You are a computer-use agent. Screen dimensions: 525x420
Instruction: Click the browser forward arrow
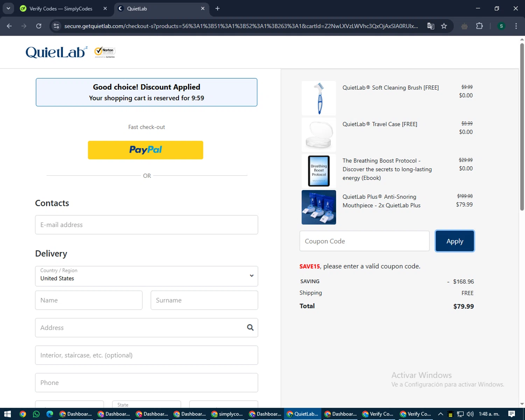pyautogui.click(x=24, y=26)
